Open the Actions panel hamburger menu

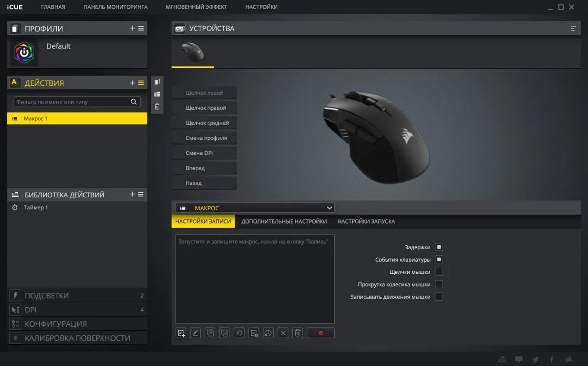141,83
